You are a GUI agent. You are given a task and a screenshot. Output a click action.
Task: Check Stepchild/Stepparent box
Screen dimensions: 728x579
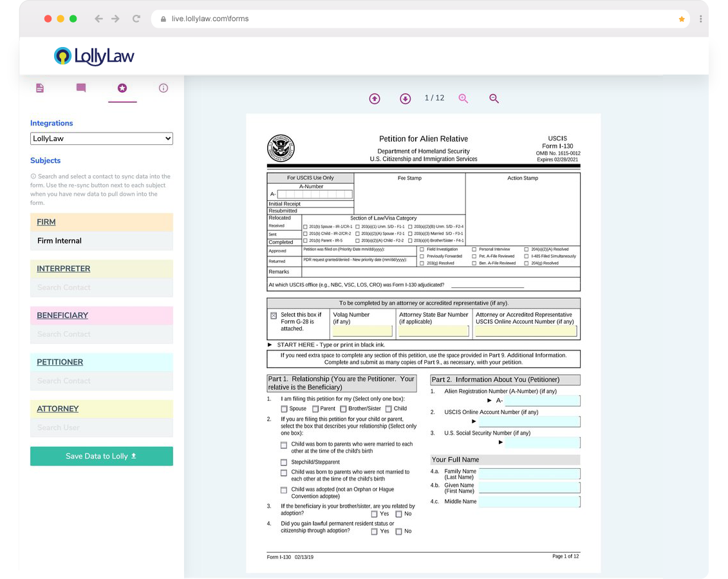tap(284, 462)
